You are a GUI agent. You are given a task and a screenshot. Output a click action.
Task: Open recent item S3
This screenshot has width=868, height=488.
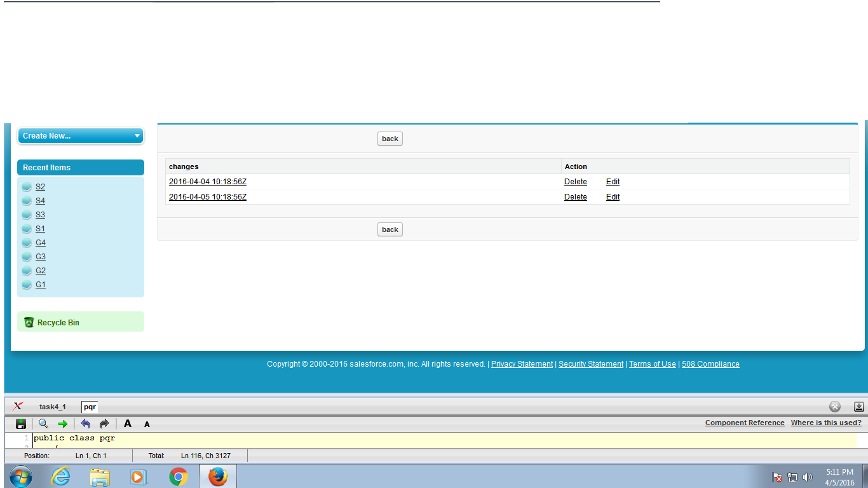pyautogui.click(x=40, y=215)
